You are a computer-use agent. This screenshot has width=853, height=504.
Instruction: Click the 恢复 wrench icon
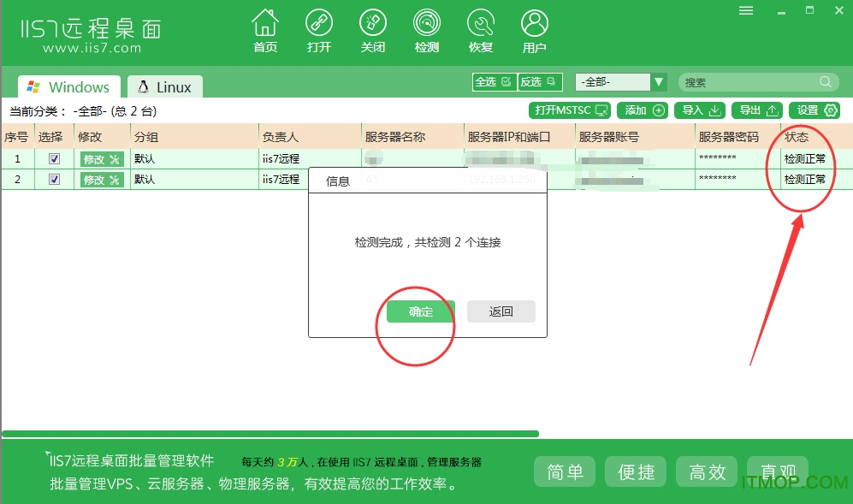480,23
